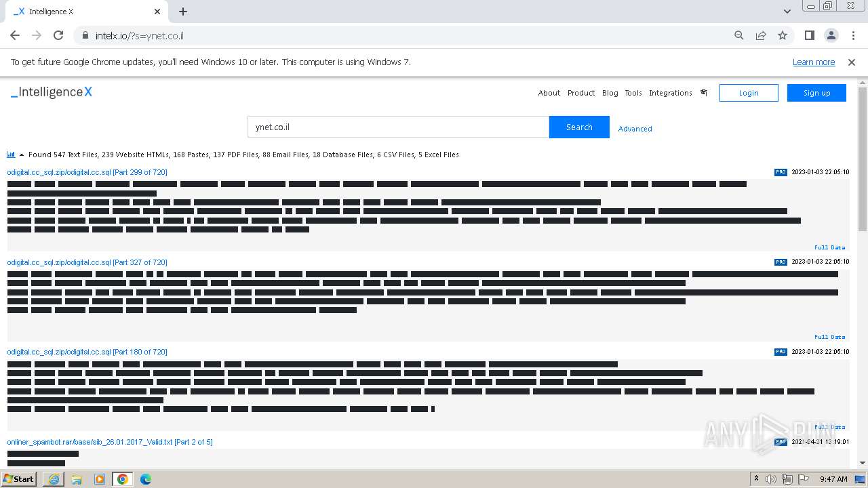
Task: Open the Blog page
Action: click(610, 93)
